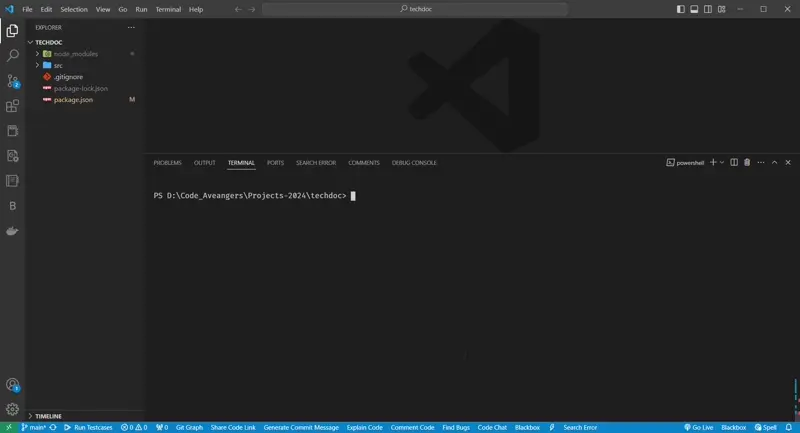Image resolution: width=800 pixels, height=433 pixels.
Task: Synchronize changes with the sync icon
Action: (53, 427)
